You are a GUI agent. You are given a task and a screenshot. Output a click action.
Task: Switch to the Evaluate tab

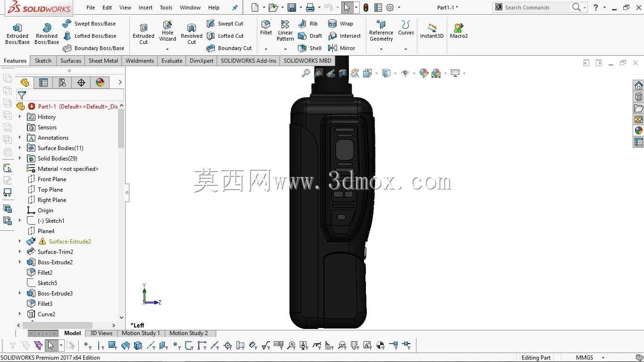(172, 61)
